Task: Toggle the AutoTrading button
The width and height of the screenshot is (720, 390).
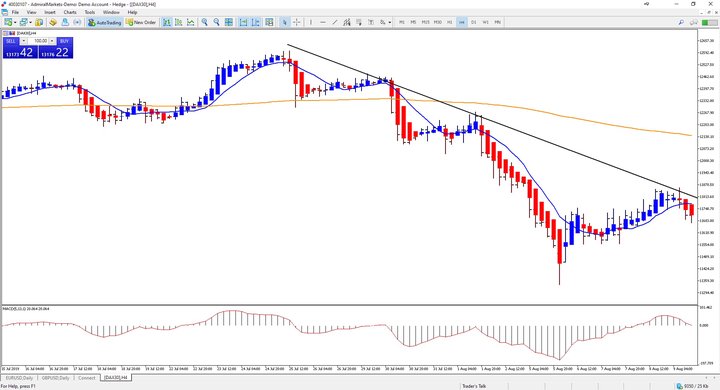Action: point(105,22)
